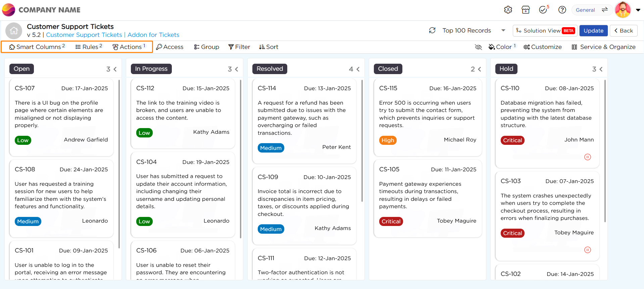Open the Smart Columns menu

point(37,47)
